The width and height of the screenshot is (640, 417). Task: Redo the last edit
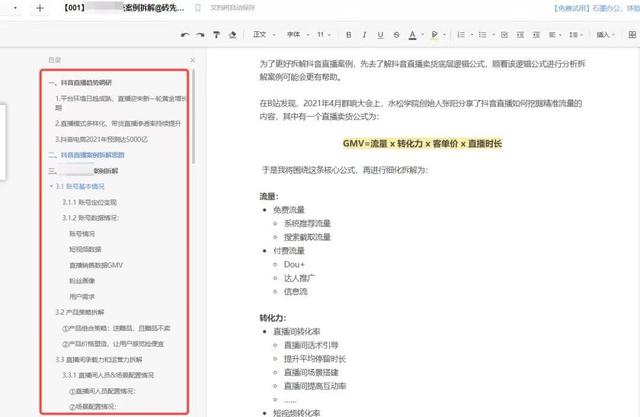click(200, 35)
